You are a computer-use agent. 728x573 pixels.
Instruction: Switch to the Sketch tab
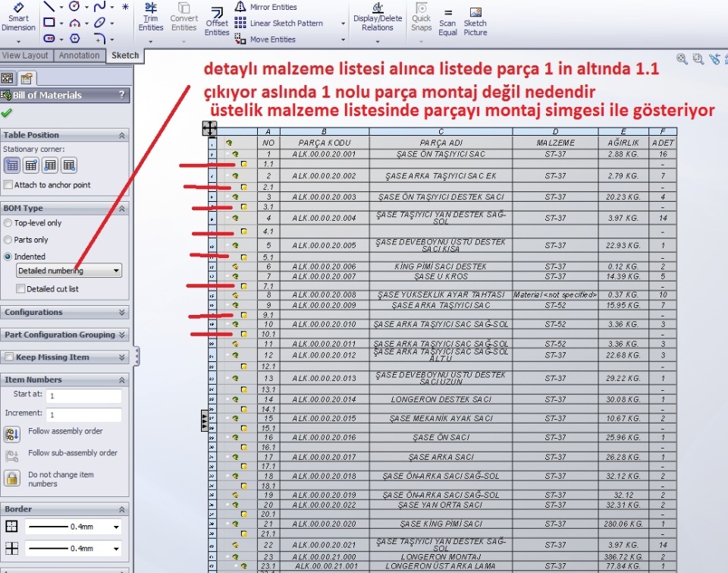click(125, 55)
